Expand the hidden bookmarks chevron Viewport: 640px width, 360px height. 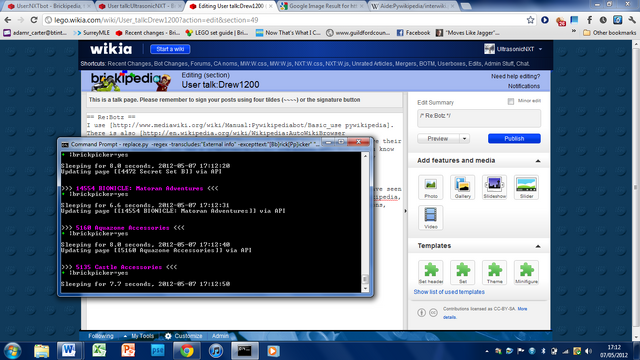(574, 32)
